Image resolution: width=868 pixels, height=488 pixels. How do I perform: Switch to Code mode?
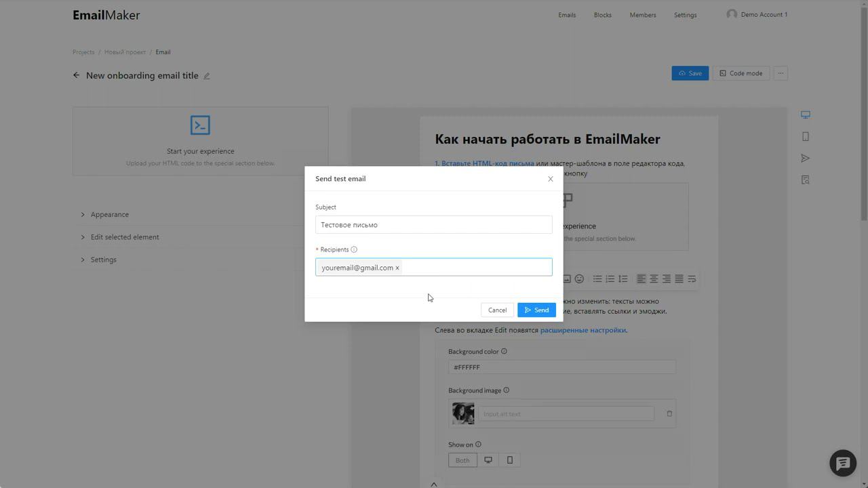741,73
